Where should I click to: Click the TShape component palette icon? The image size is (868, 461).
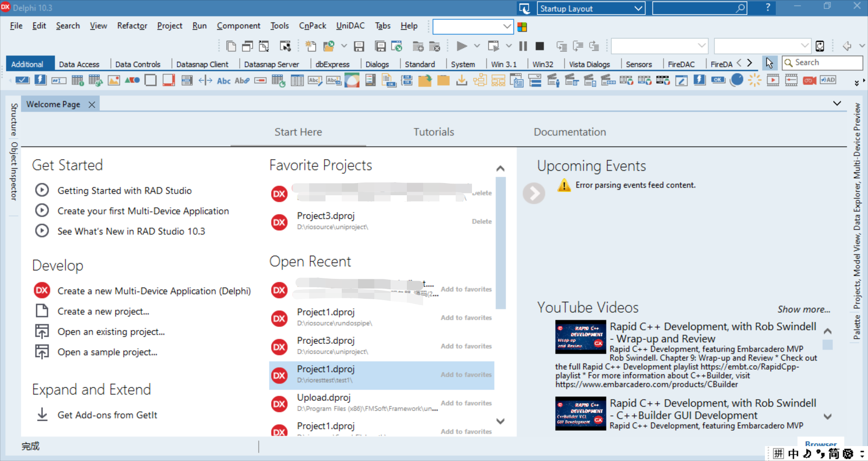pos(132,80)
